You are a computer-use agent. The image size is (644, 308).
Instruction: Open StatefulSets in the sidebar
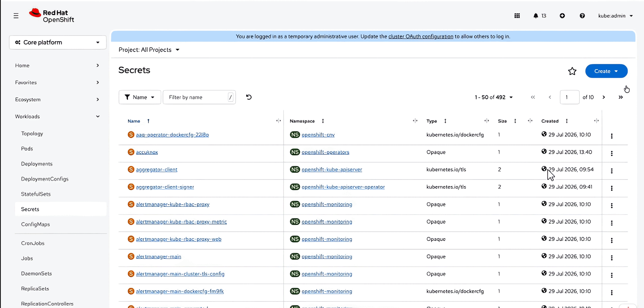point(36,194)
